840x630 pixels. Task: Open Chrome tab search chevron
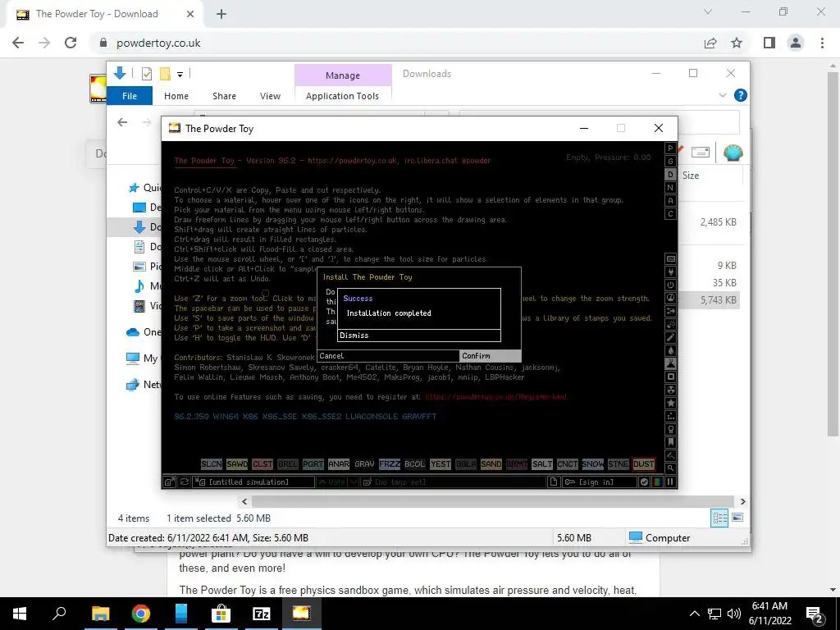(708, 11)
